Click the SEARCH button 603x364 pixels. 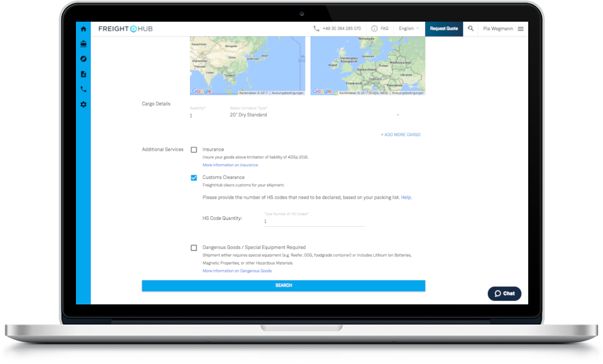click(x=283, y=285)
